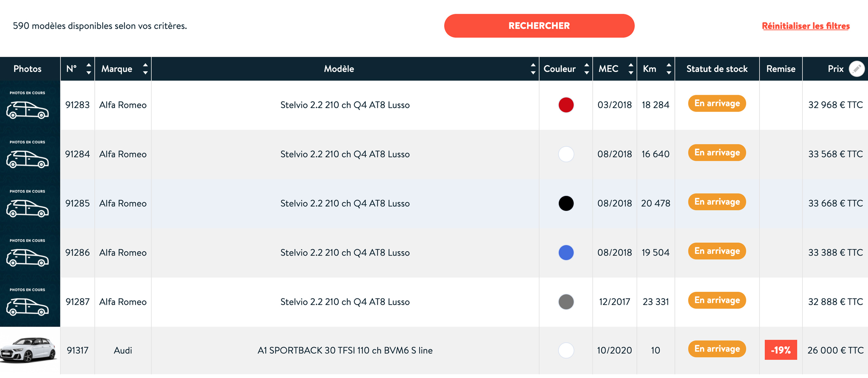Sort the table by Modèle column arrows

pos(533,69)
